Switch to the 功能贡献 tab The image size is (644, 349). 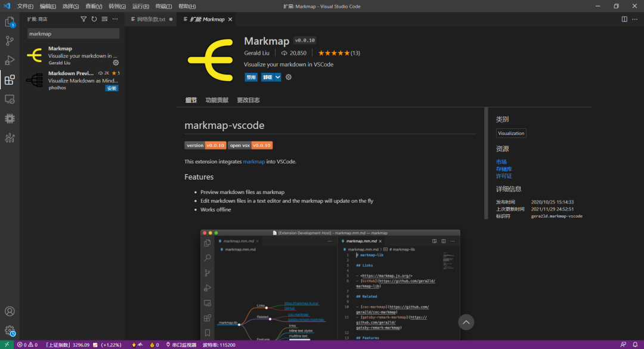click(x=217, y=100)
